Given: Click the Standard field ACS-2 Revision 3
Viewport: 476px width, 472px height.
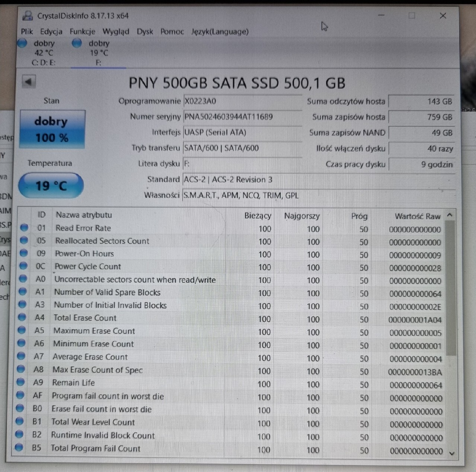Looking at the screenshot, I should point(319,180).
